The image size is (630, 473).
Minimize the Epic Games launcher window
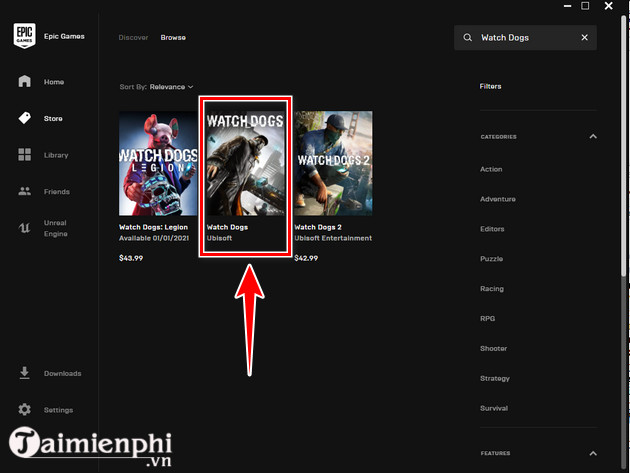tap(567, 6)
